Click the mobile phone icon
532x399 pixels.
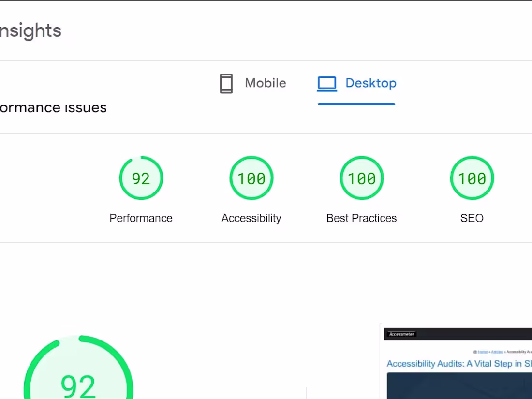(x=226, y=83)
